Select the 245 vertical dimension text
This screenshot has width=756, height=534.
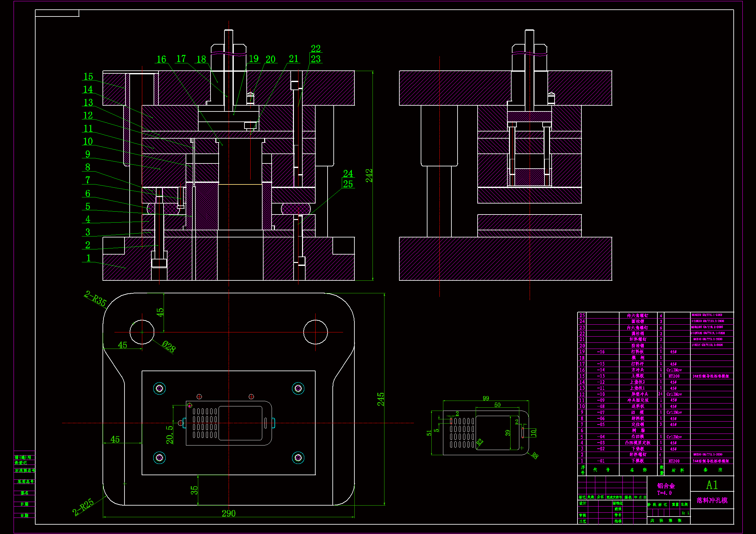pyautogui.click(x=381, y=399)
